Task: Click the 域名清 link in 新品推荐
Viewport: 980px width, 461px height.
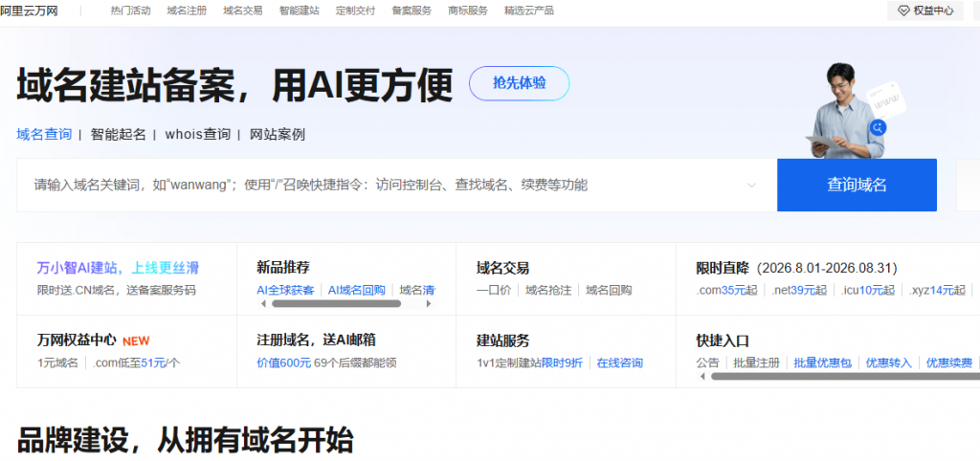Action: pos(417,290)
